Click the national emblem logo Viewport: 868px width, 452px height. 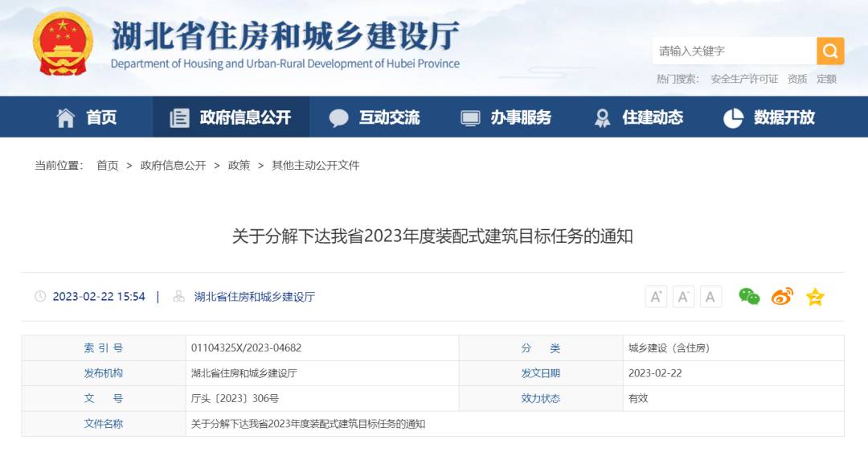click(x=63, y=44)
